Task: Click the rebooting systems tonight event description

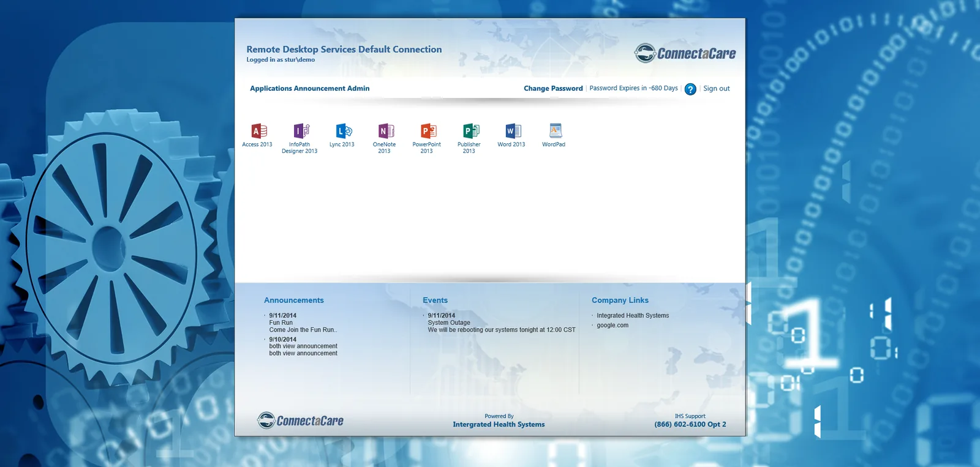Action: (502, 330)
